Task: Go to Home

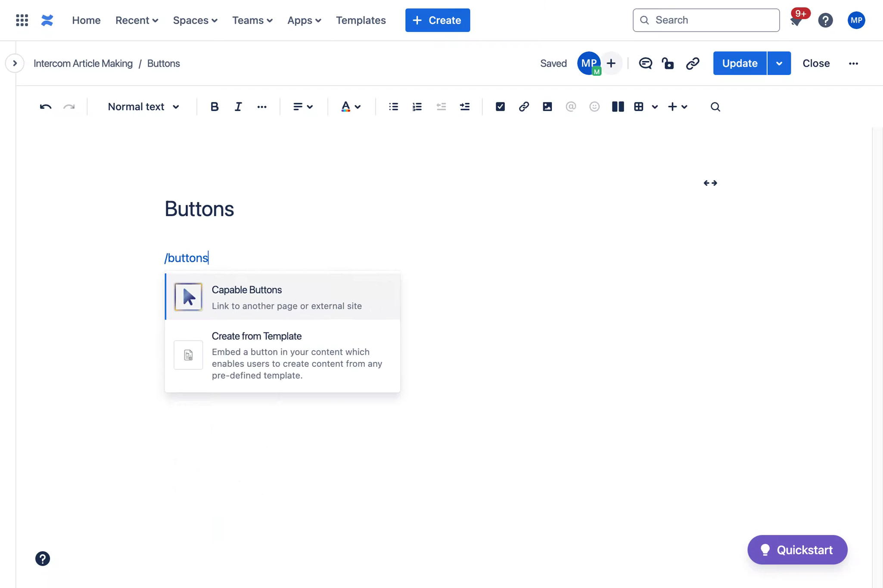Action: [x=86, y=20]
